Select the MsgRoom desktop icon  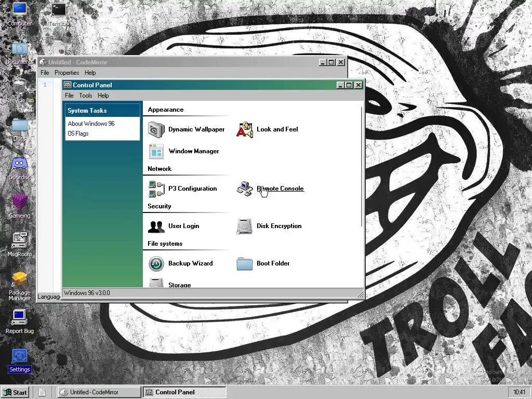(19, 245)
